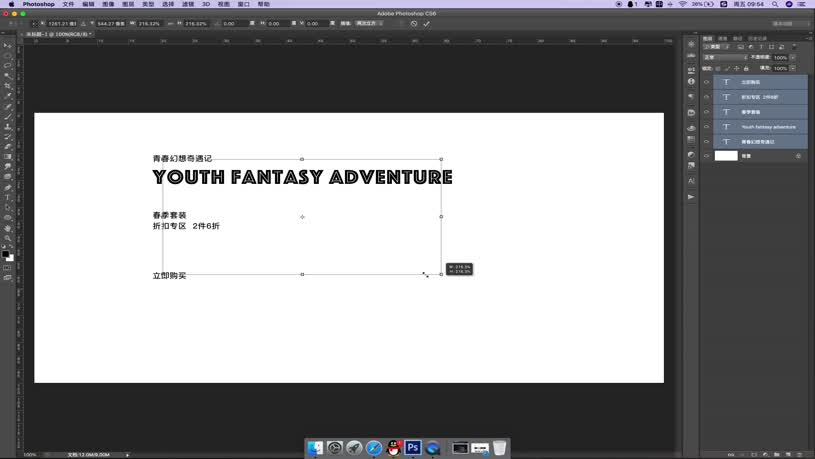Screen dimensions: 815x459
Task: Open the status bar info arrow
Action: tap(127, 455)
